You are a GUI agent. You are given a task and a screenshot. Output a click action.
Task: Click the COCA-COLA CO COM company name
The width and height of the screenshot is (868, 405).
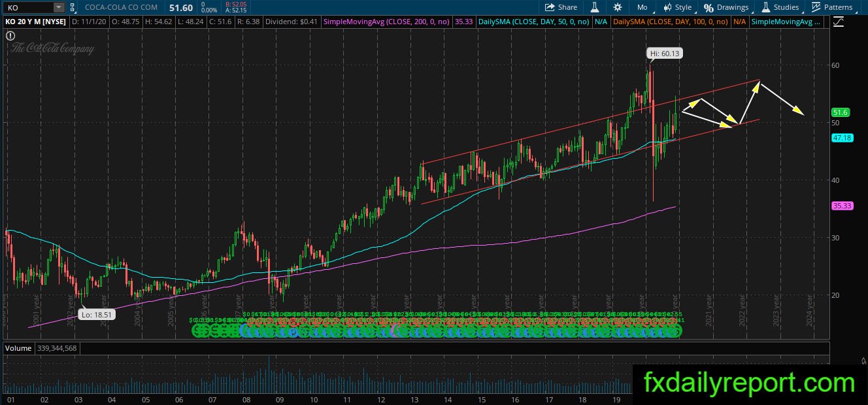tap(122, 7)
